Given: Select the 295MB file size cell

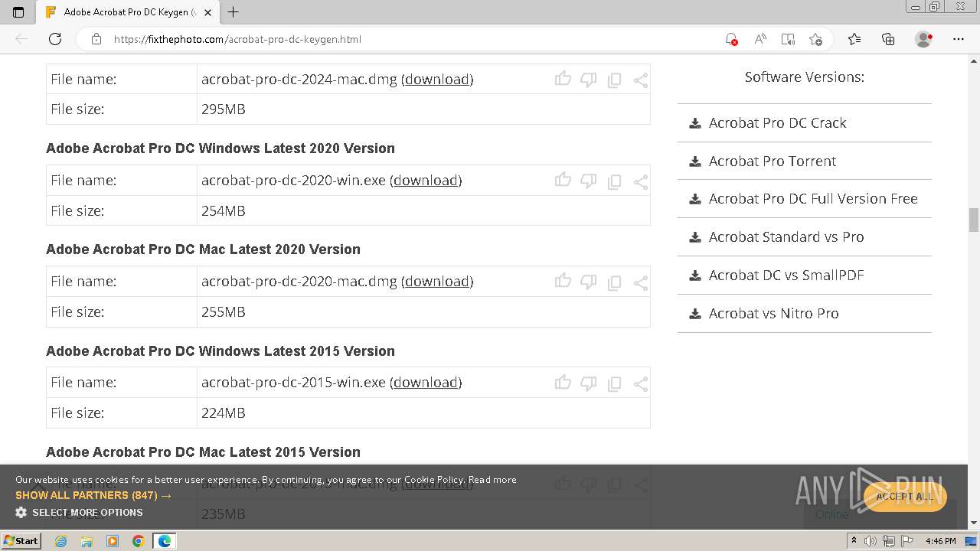Looking at the screenshot, I should (423, 109).
